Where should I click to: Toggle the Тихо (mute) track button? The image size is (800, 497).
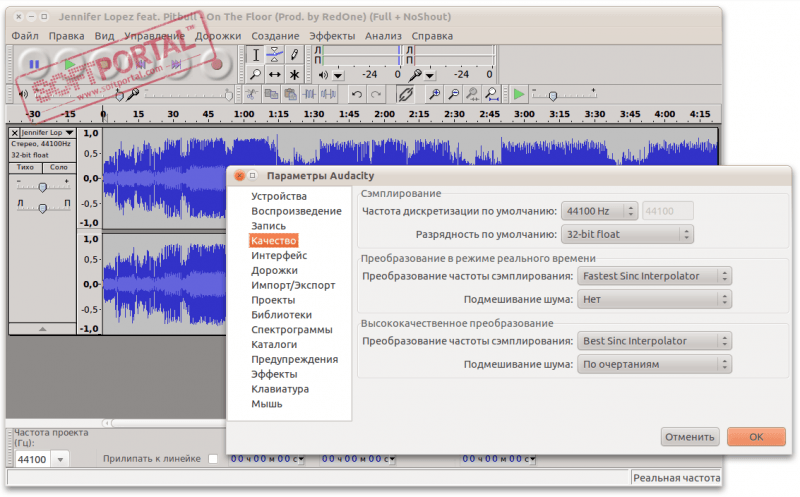pyautogui.click(x=25, y=168)
